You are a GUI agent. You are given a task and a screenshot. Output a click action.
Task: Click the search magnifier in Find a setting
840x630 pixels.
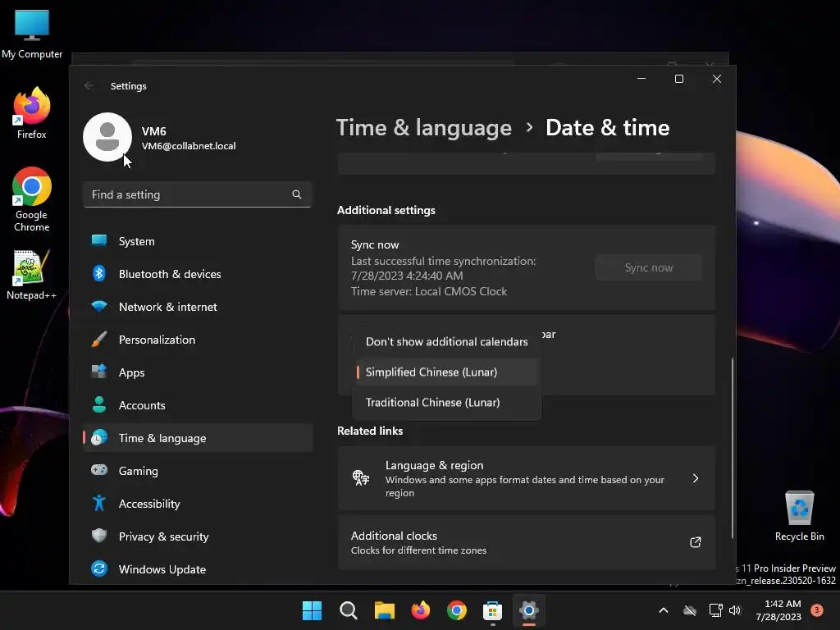click(297, 194)
